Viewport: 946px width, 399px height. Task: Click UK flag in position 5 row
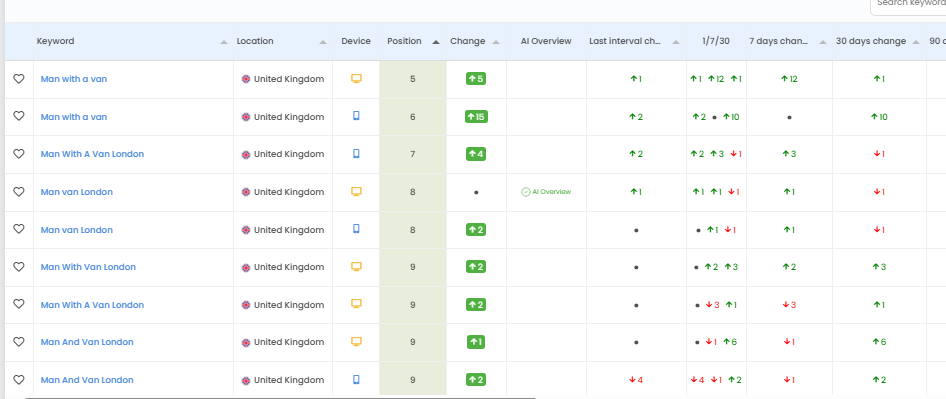click(246, 79)
